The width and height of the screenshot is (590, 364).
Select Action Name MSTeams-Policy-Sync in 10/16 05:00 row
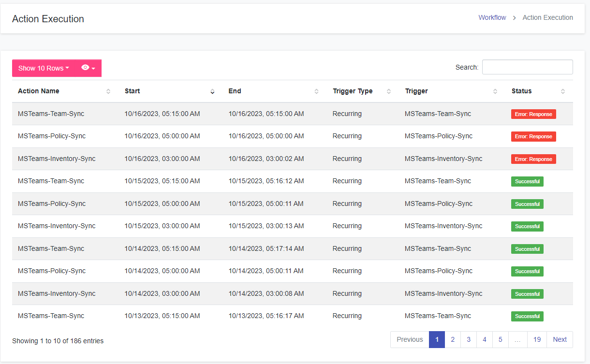(x=52, y=136)
